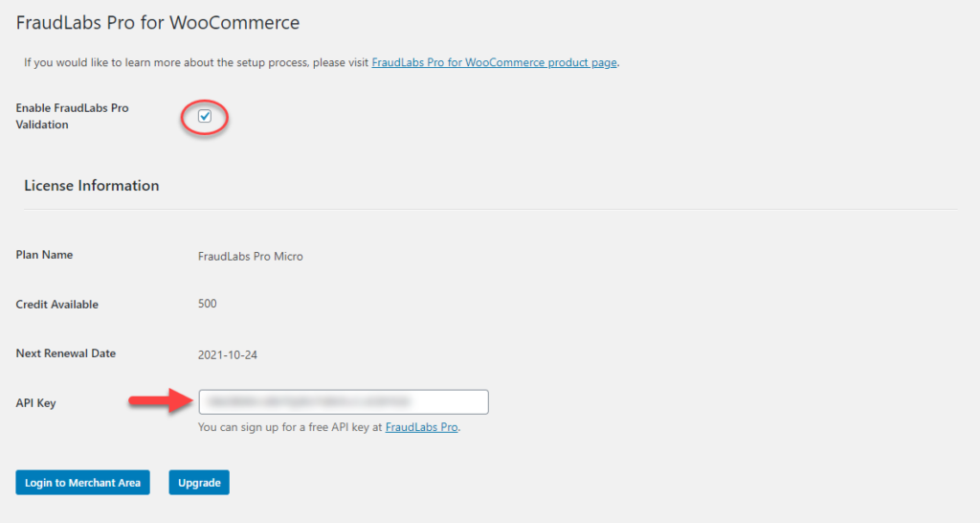Select the 500 credit value
Viewport: 980px width, 523px height.
[x=207, y=304]
